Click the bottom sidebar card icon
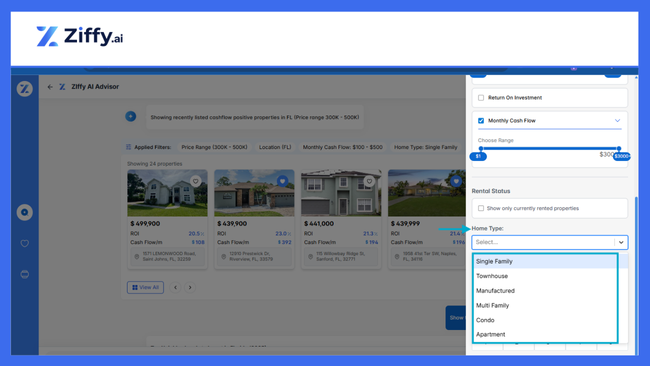The width and height of the screenshot is (650, 366). pyautogui.click(x=24, y=274)
